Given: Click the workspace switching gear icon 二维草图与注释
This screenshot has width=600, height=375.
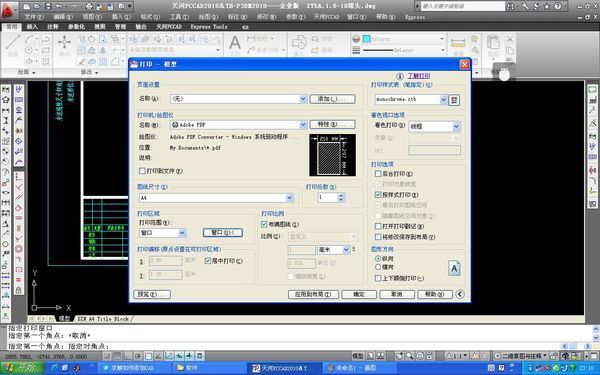Looking at the screenshot, I should point(497,356).
